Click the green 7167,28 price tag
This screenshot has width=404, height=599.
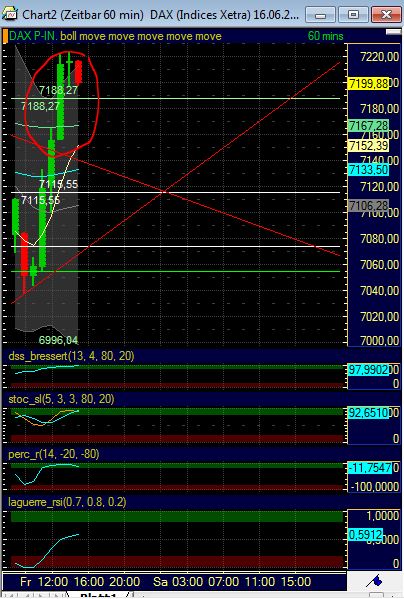click(x=368, y=125)
